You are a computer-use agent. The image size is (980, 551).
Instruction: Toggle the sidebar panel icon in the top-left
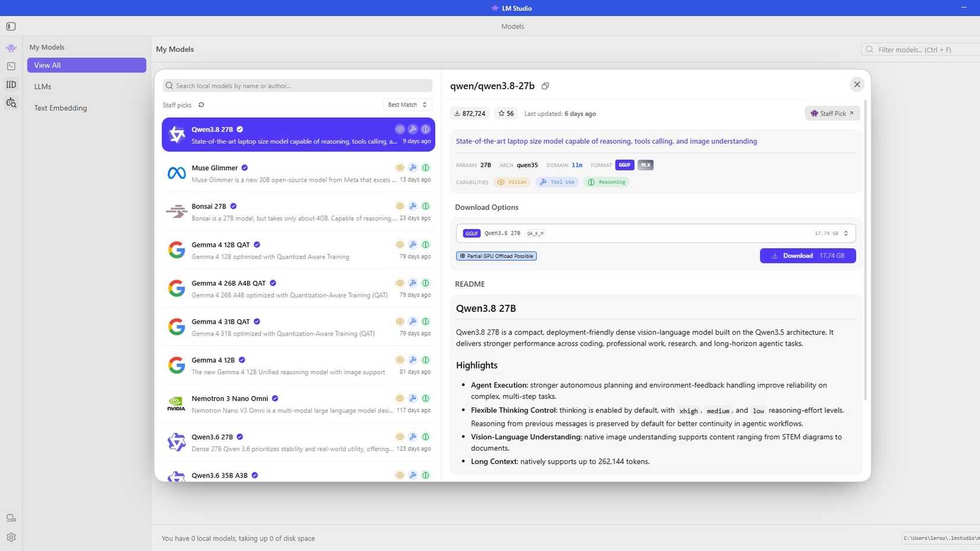point(11,26)
